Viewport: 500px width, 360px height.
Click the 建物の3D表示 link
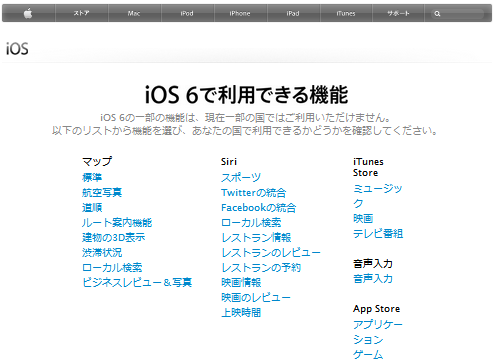[x=114, y=238]
